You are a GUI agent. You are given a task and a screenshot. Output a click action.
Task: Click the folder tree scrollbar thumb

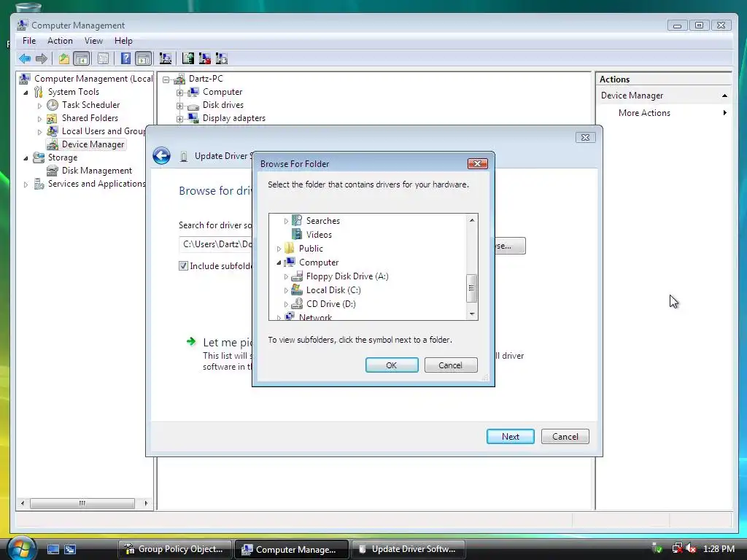(472, 288)
